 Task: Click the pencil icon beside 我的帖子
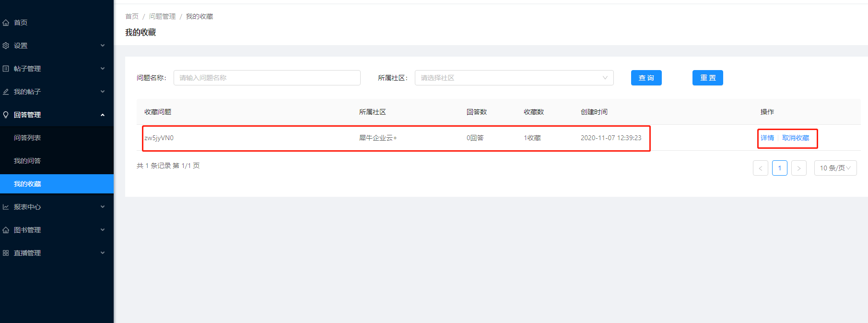6,92
